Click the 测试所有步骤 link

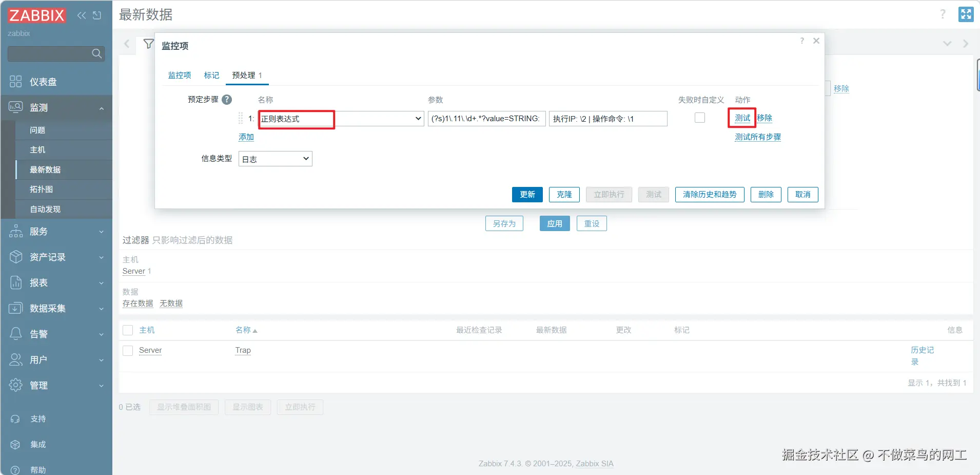pos(758,137)
